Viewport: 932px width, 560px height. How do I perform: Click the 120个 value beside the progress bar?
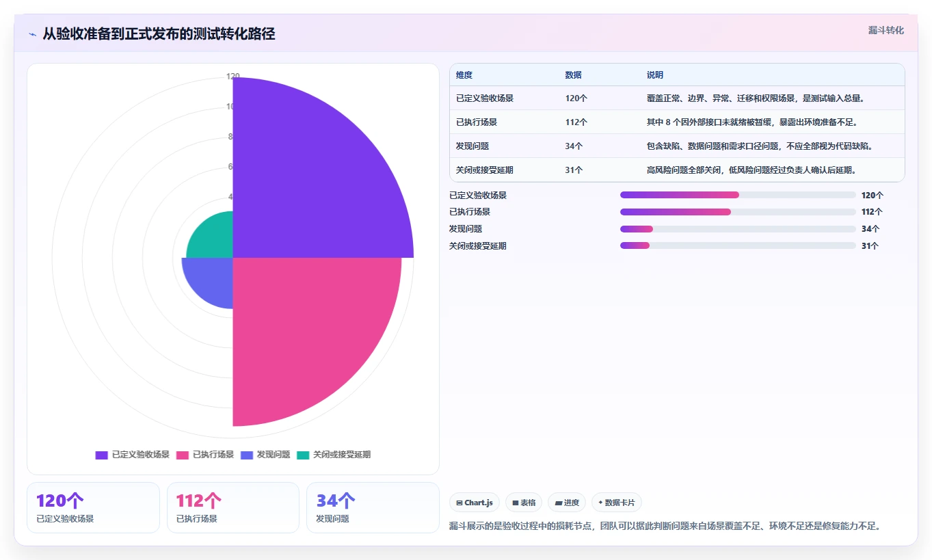pos(873,196)
